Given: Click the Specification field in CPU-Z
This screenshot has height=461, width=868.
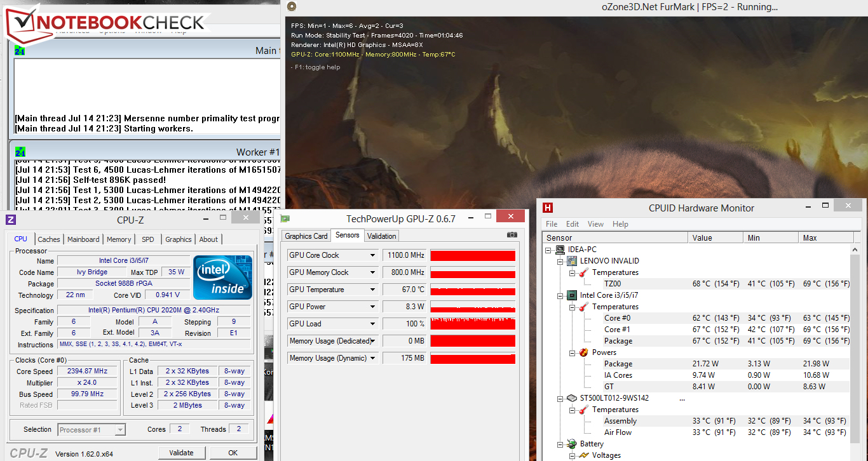Looking at the screenshot, I should point(154,311).
